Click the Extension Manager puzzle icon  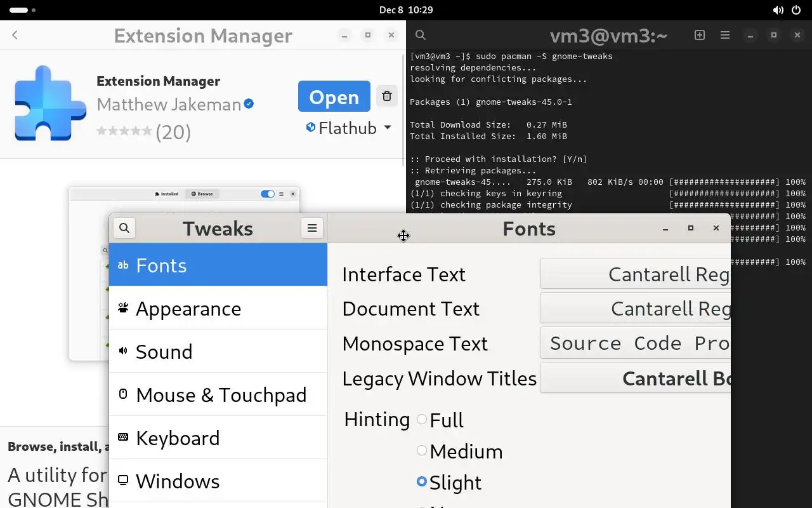pyautogui.click(x=50, y=103)
